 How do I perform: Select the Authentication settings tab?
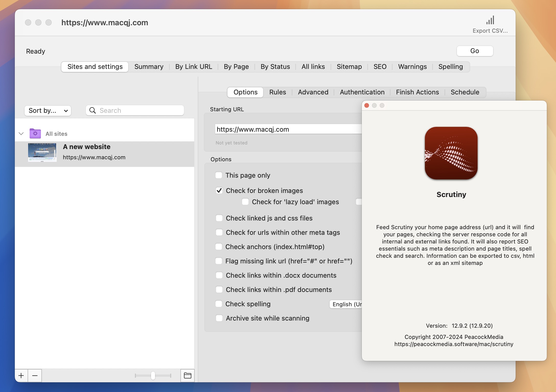pyautogui.click(x=362, y=92)
